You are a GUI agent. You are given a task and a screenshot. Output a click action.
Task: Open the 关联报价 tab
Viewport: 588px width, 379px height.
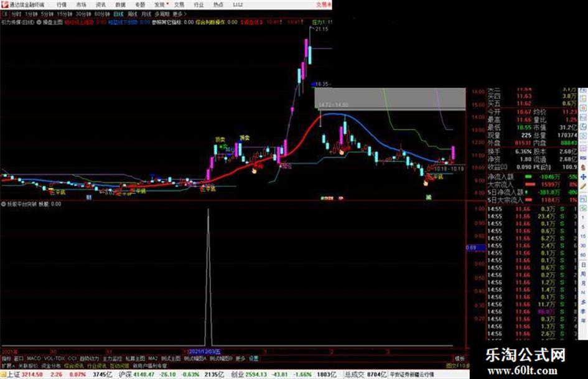tap(28, 365)
